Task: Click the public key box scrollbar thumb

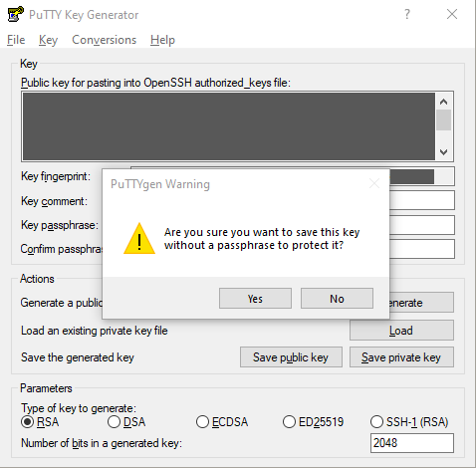Action: tap(444, 119)
